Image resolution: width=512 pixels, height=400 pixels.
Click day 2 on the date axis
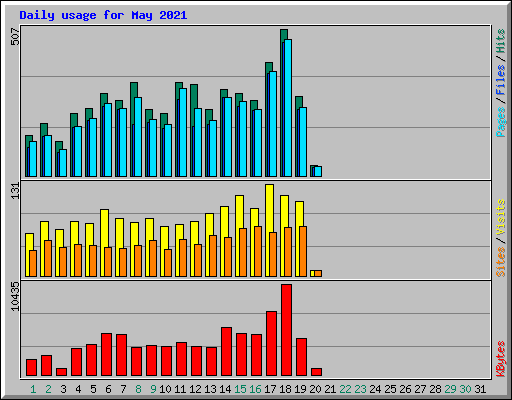pyautogui.click(x=48, y=389)
